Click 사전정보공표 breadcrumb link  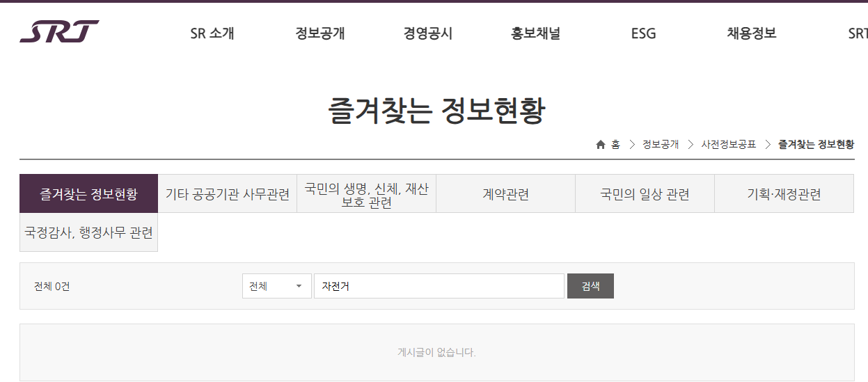click(x=729, y=145)
